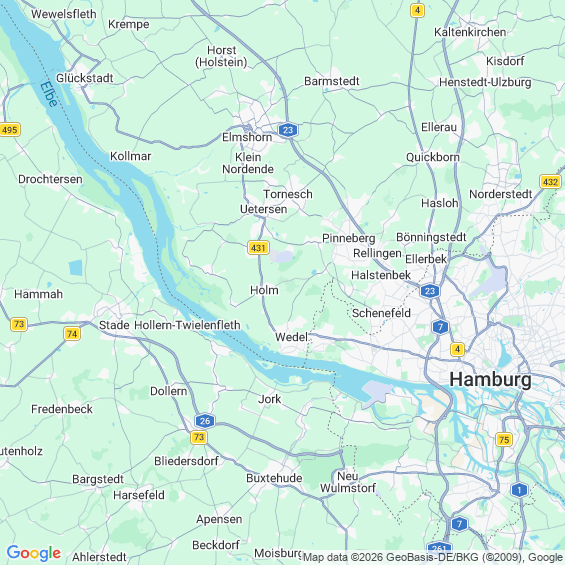Click the 75 road shield south of Hamburg
Screen dimensions: 565x565
click(x=504, y=440)
